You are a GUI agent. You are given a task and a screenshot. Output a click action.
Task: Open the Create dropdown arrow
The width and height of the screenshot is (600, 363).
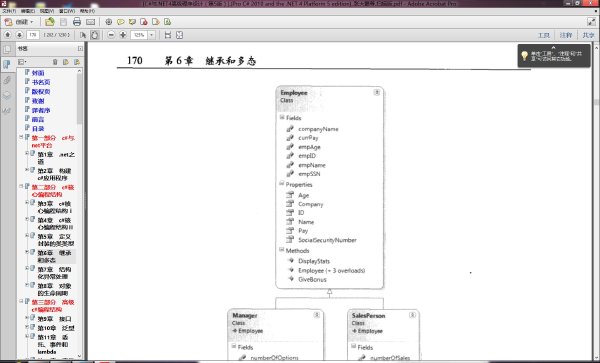pos(31,22)
